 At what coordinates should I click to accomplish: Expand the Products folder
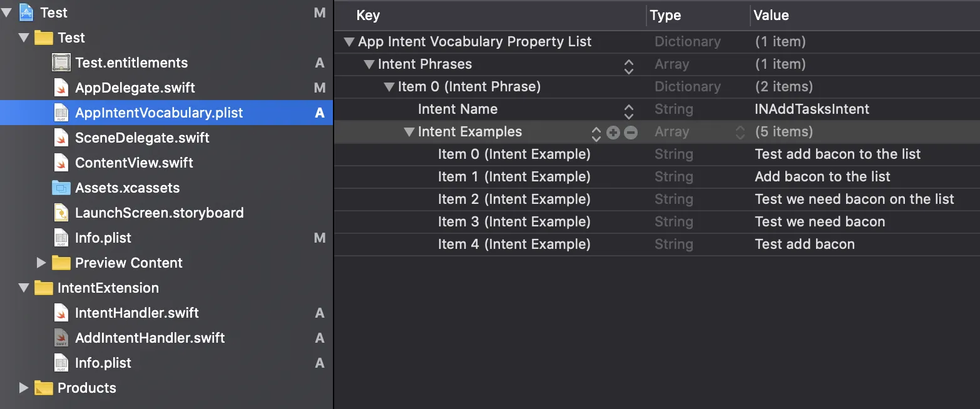pos(24,388)
